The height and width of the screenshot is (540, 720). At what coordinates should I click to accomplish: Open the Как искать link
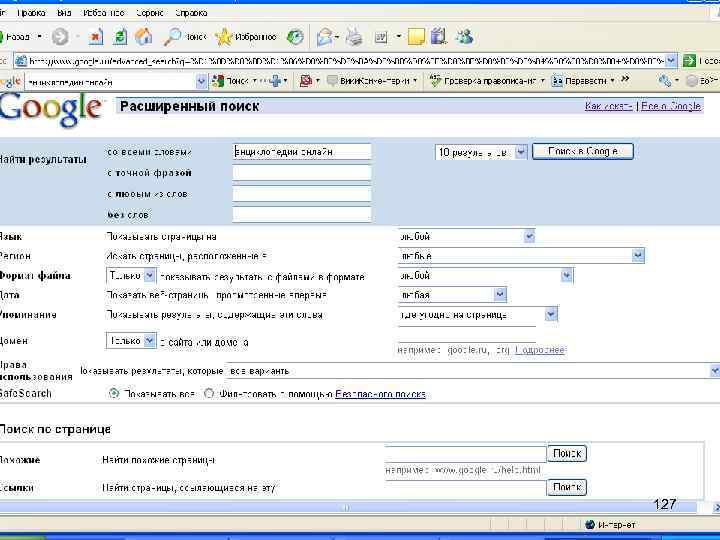pos(609,106)
